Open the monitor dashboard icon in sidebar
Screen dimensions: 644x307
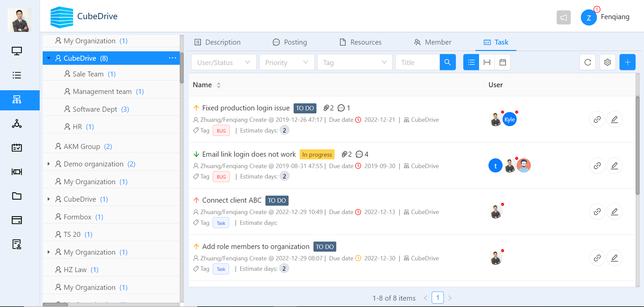[17, 51]
